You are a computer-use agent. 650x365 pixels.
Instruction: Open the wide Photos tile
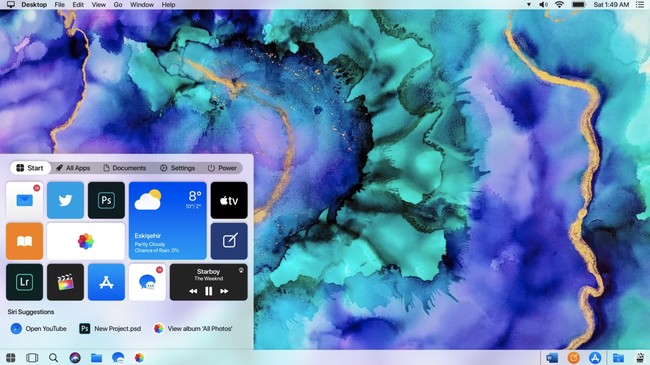[86, 241]
